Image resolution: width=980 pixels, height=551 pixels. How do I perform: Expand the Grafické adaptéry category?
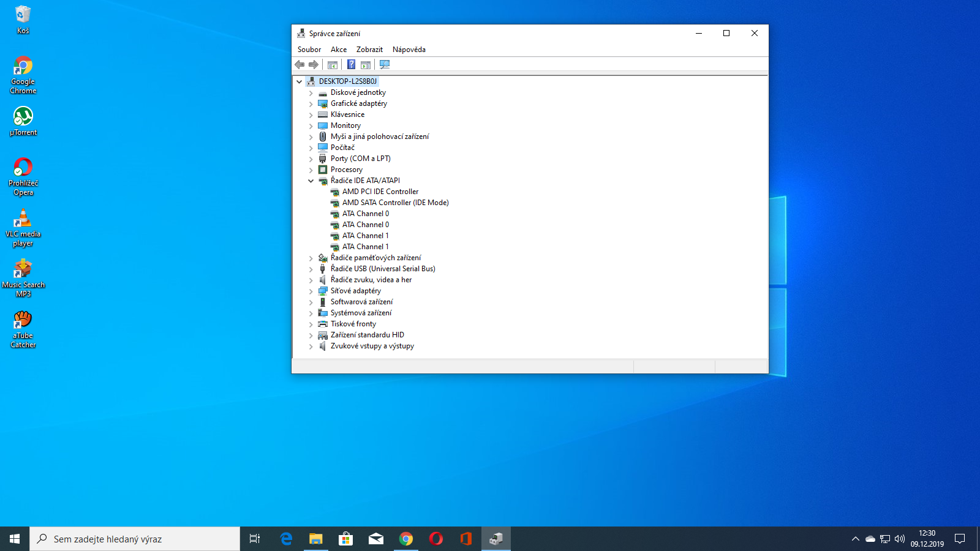311,104
